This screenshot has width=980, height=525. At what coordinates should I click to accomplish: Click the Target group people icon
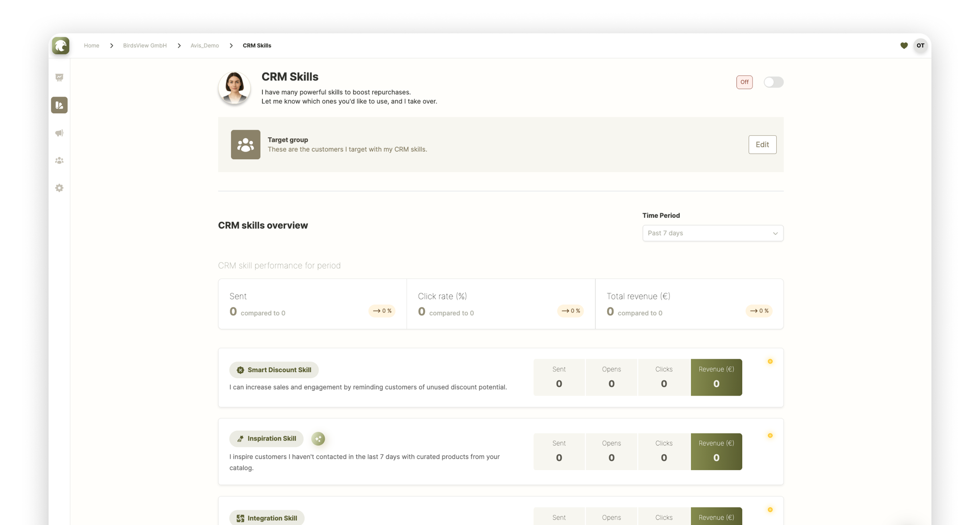pos(245,145)
